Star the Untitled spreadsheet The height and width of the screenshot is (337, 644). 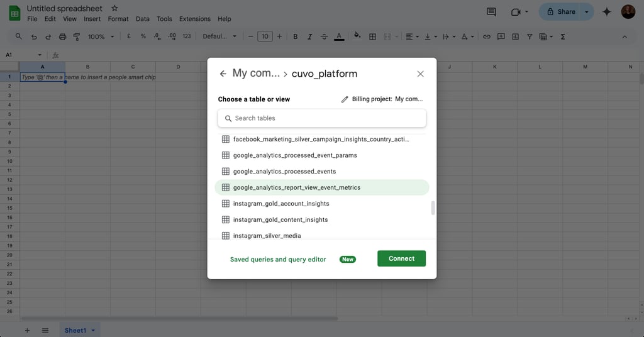coord(114,9)
